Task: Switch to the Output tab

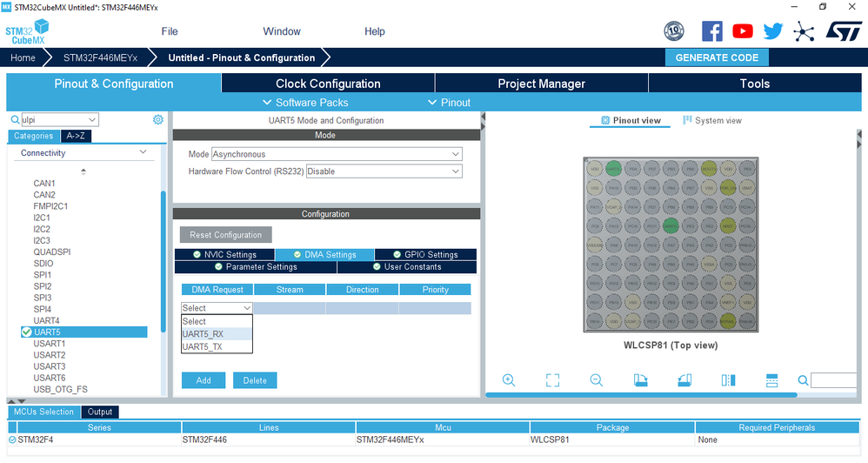Action: tap(100, 412)
